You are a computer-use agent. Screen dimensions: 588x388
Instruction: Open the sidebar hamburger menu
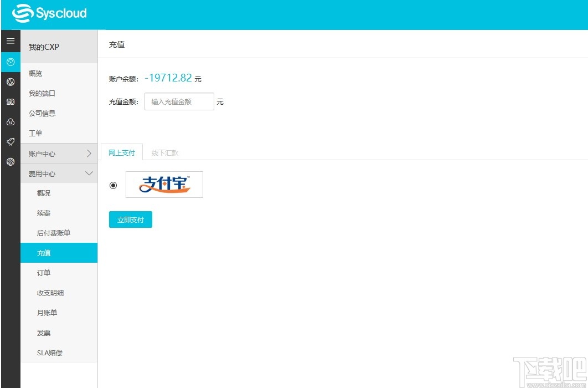[x=10, y=40]
